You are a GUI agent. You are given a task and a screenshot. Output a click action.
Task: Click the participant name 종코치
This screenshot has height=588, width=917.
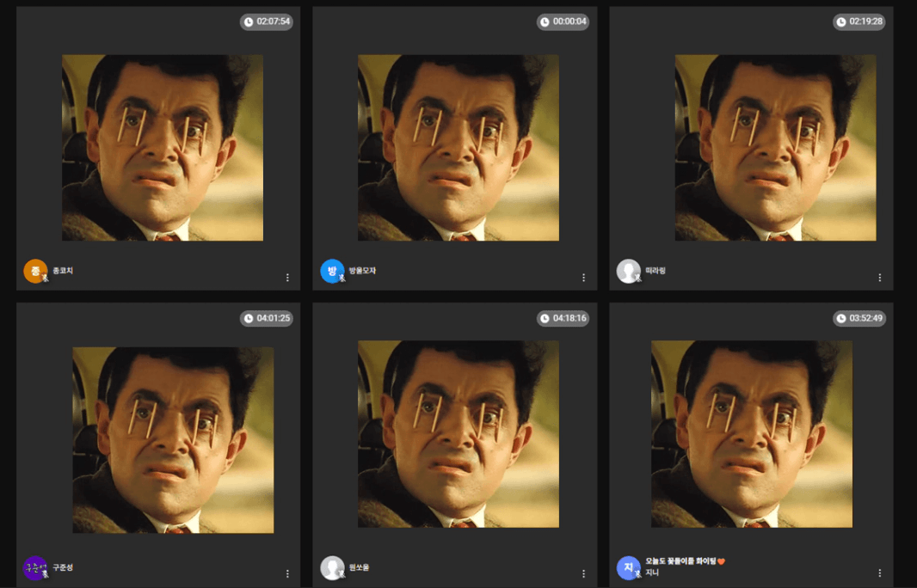click(63, 271)
